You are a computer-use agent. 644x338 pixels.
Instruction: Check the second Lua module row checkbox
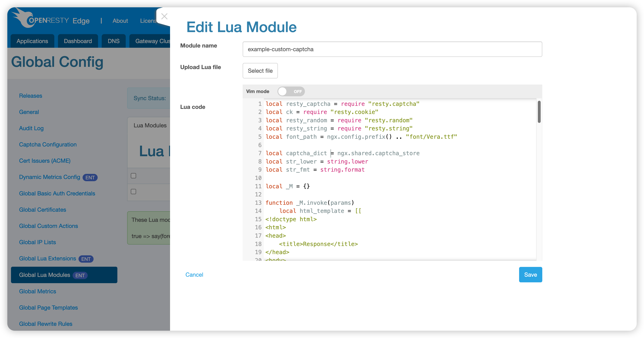point(133,192)
